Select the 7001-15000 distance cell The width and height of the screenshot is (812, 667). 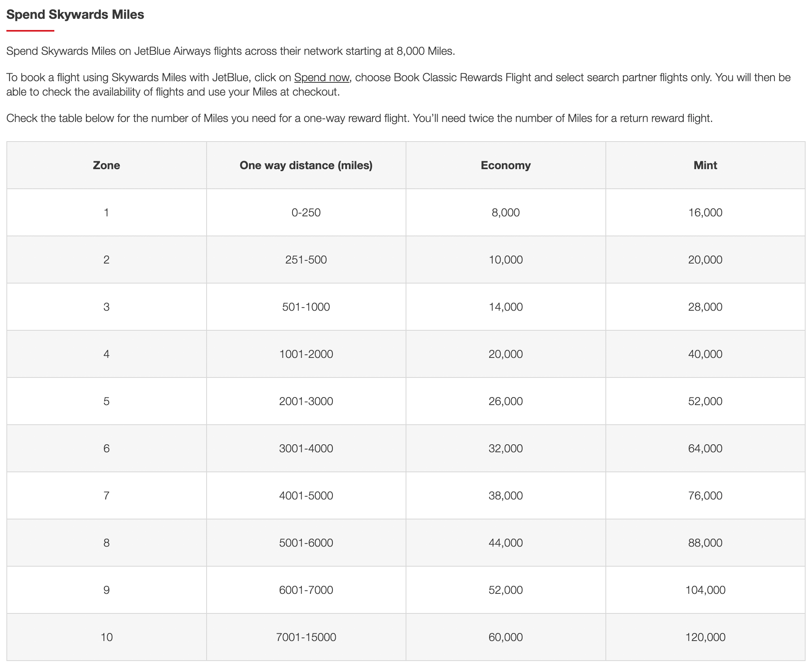pos(306,637)
